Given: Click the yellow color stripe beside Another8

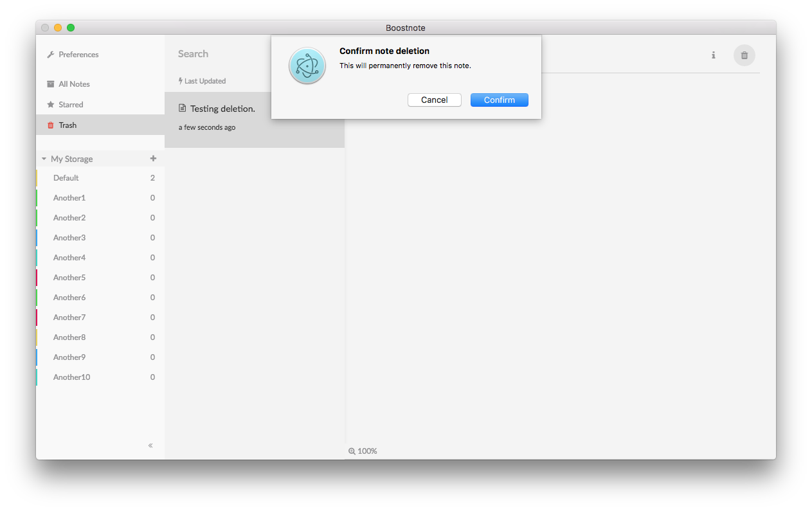Looking at the screenshot, I should pyautogui.click(x=37, y=337).
